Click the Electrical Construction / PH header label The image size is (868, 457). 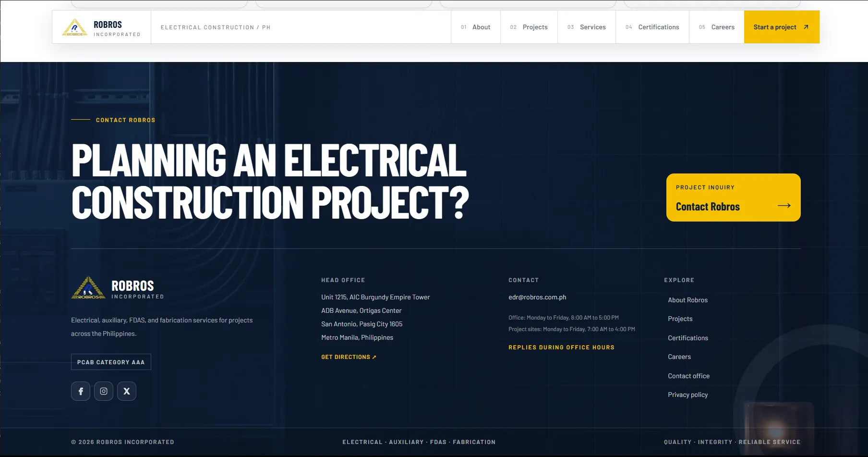tap(216, 27)
